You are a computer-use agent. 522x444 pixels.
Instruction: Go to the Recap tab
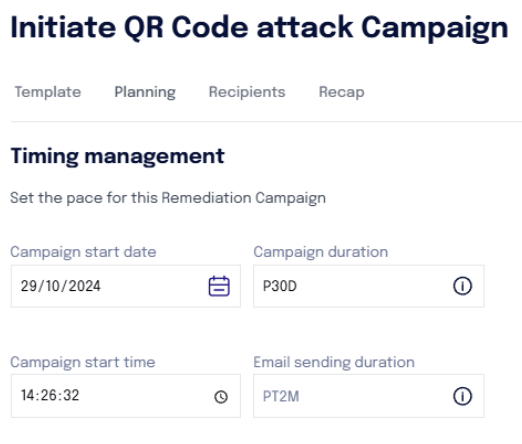coord(342,92)
